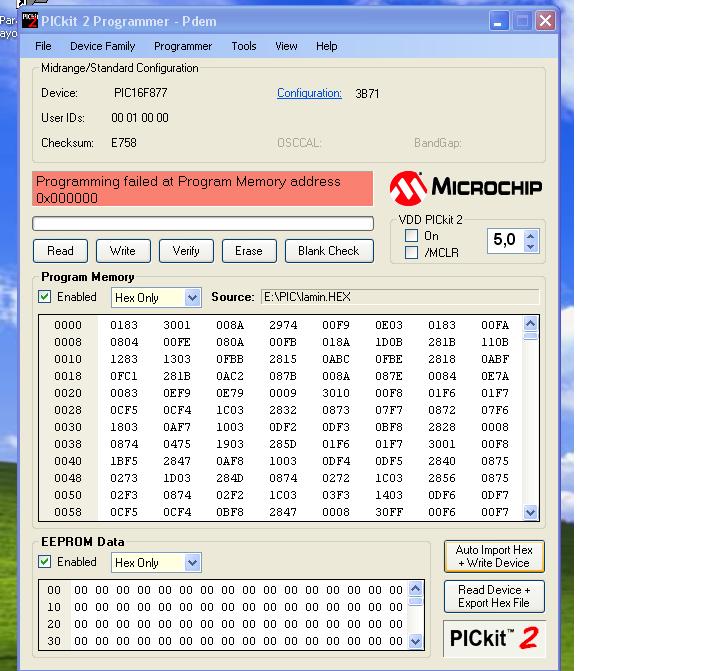Select program memory cell 284D in row 0048

tap(230, 478)
